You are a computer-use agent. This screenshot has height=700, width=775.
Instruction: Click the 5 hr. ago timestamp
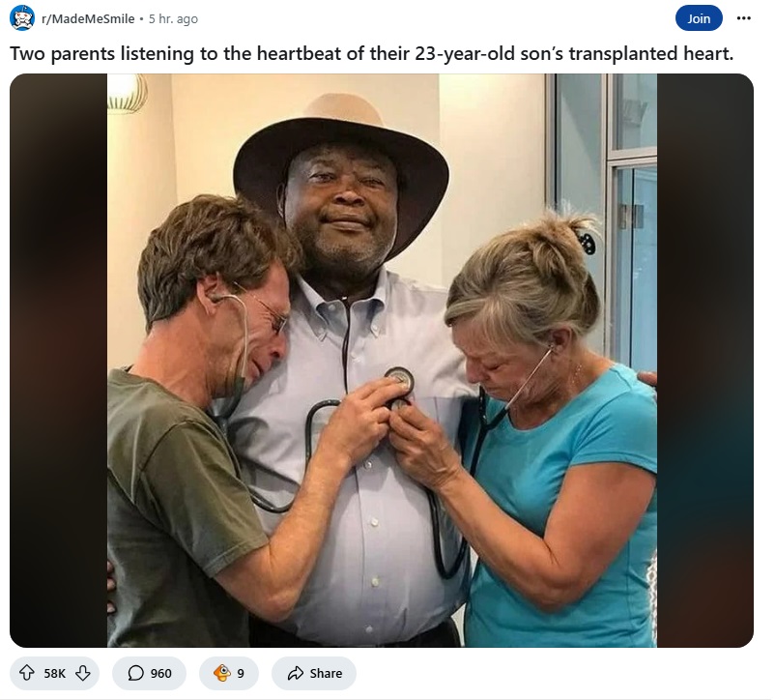click(x=173, y=18)
